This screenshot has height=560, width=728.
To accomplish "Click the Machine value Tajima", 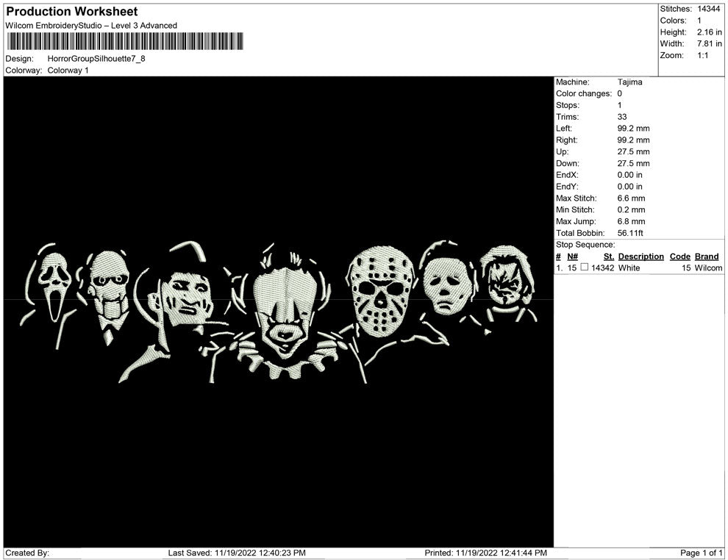I will (x=629, y=82).
